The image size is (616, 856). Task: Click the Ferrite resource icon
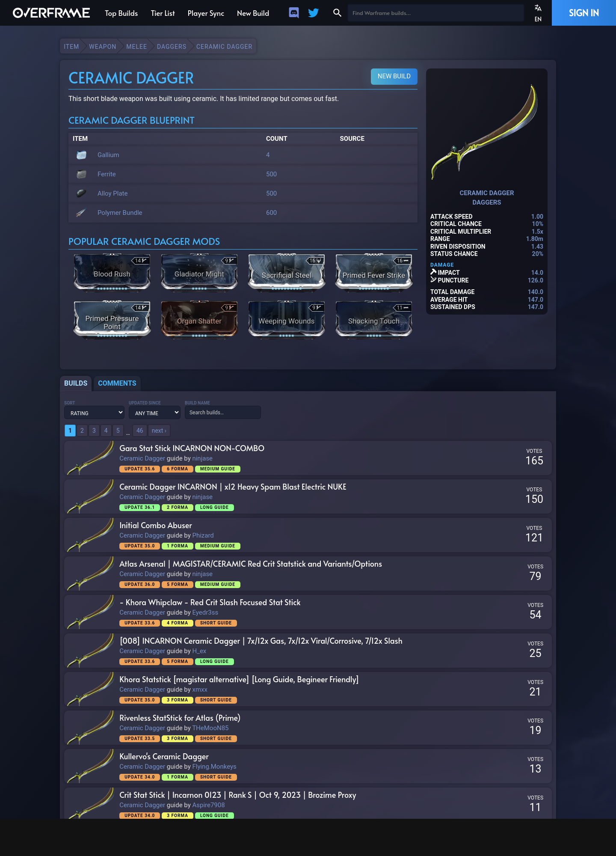(x=81, y=174)
